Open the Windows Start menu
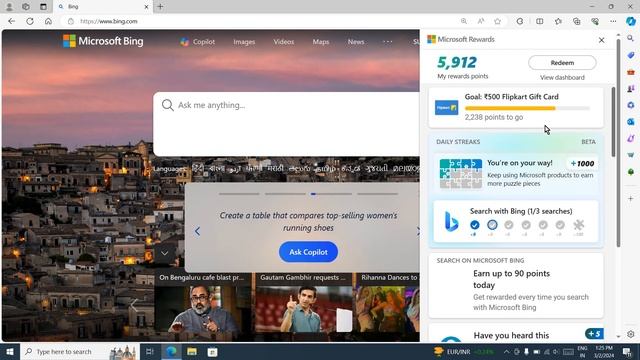The width and height of the screenshot is (640, 360). [9, 351]
